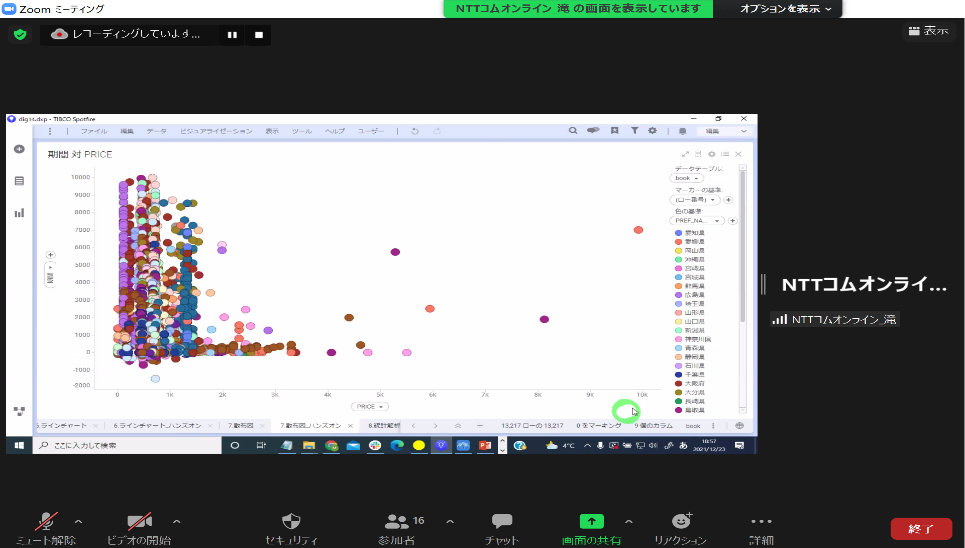Open Spotfire ヘルプ menu
965x548 pixels.
coord(335,131)
